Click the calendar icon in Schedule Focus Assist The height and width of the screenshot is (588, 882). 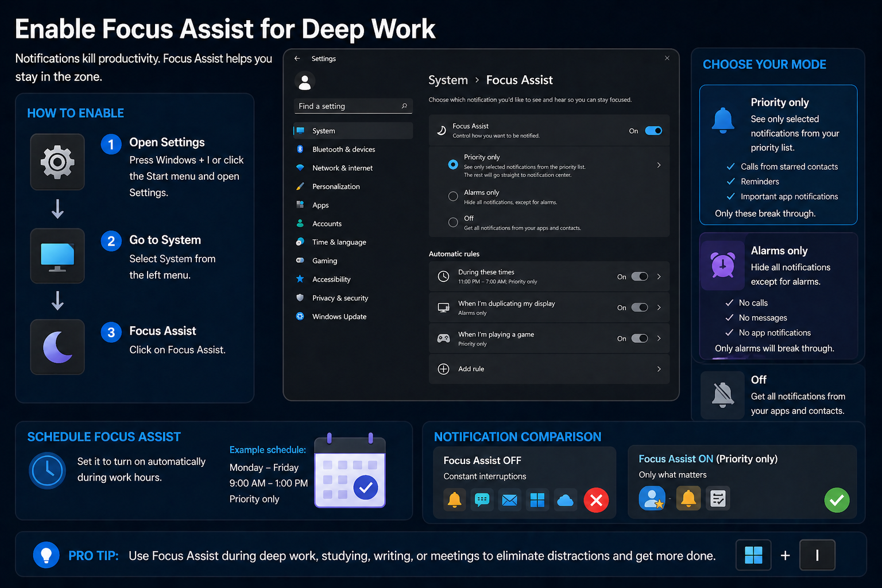tap(350, 471)
